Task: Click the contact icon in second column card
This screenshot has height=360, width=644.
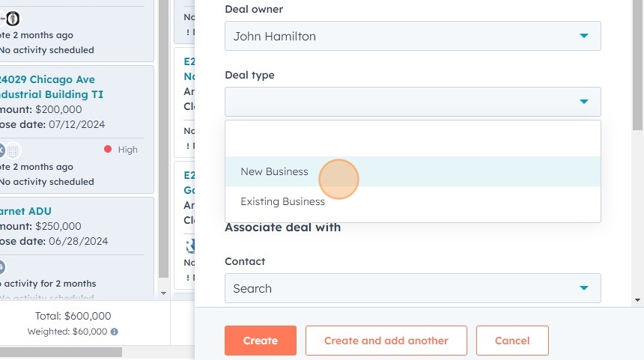Action: (x=190, y=245)
